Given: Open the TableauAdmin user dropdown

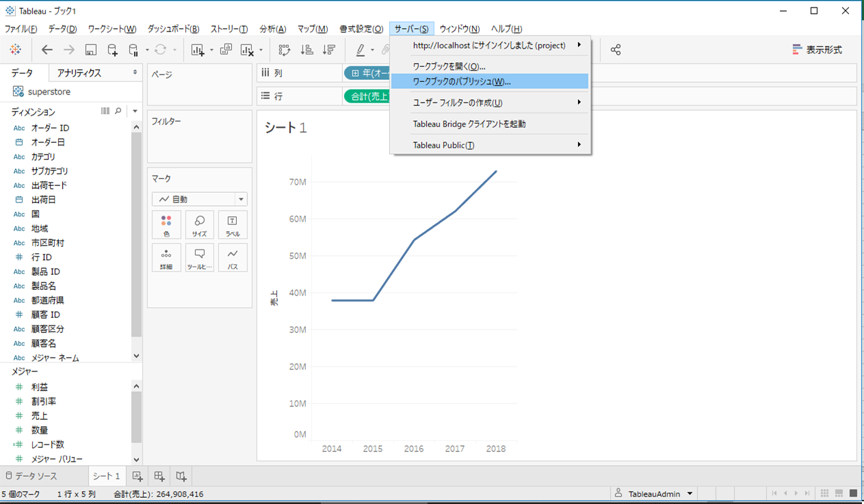Looking at the screenshot, I should [655, 494].
